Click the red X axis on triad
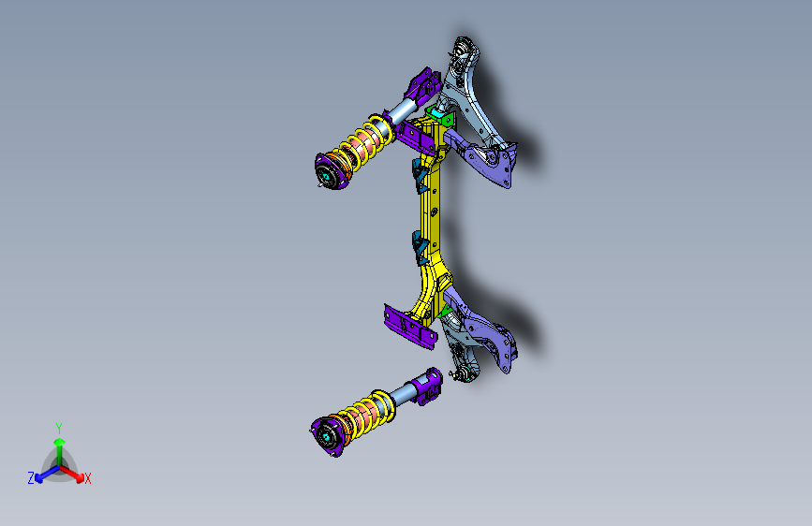812x526 pixels. point(74,474)
